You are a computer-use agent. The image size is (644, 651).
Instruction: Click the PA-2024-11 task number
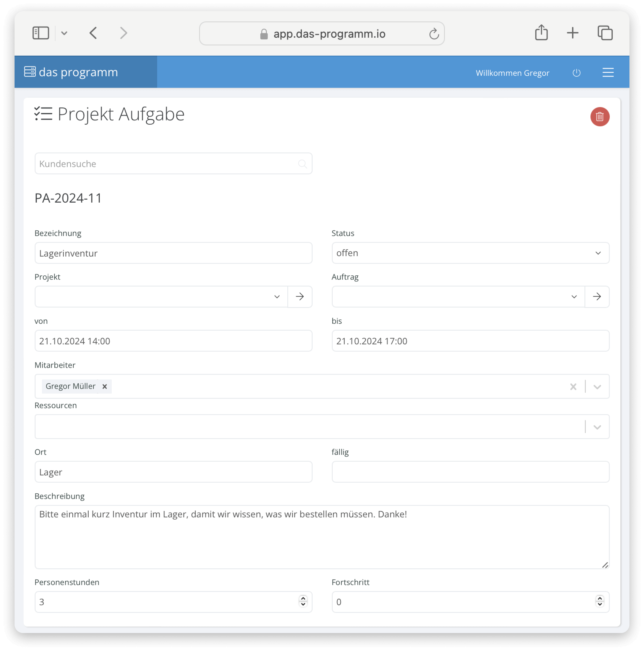68,198
